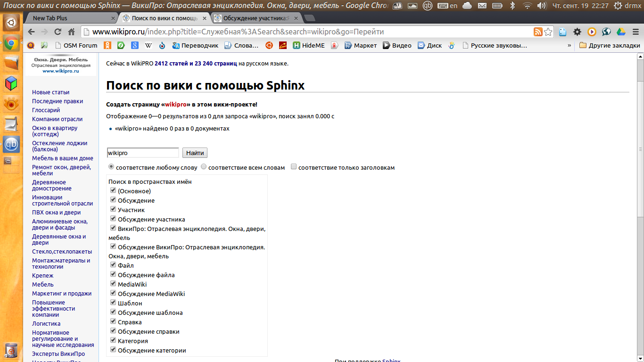The height and width of the screenshot is (362, 644).
Task: Open the Trash in the launcher
Action: (x=11, y=351)
